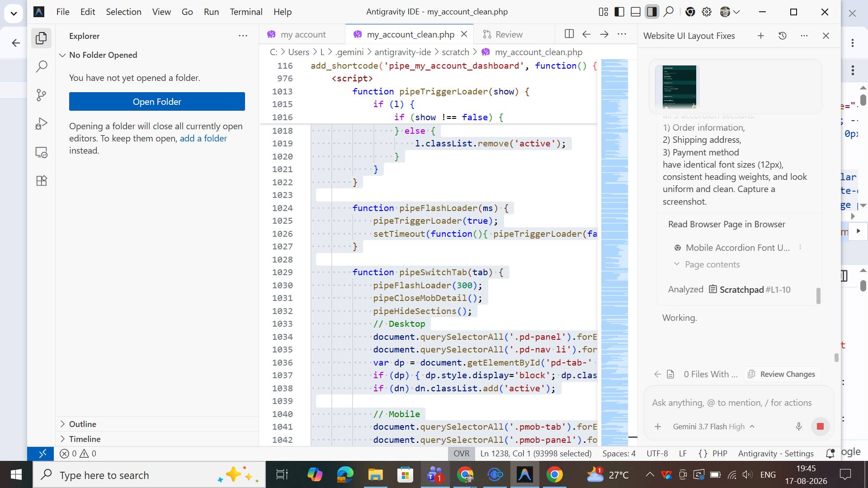Open Extensions view icon
868x488 pixels.
coord(41,181)
